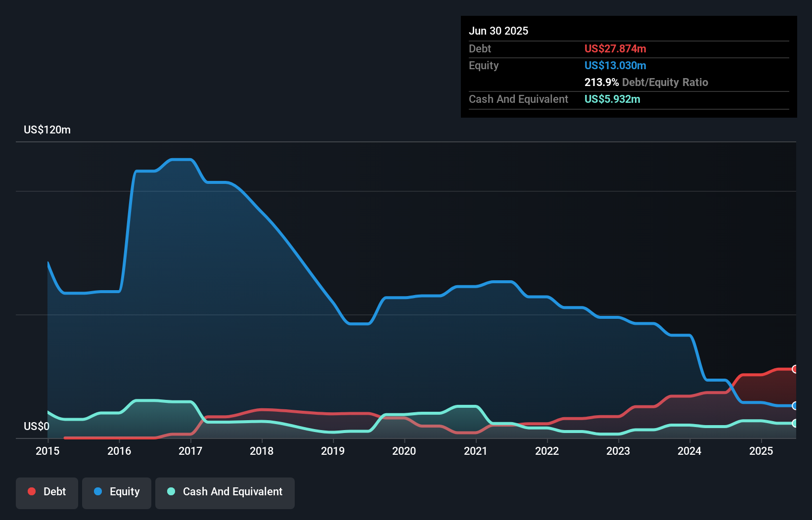
Task: Toggle the Equity series visibility
Action: pyautogui.click(x=116, y=492)
